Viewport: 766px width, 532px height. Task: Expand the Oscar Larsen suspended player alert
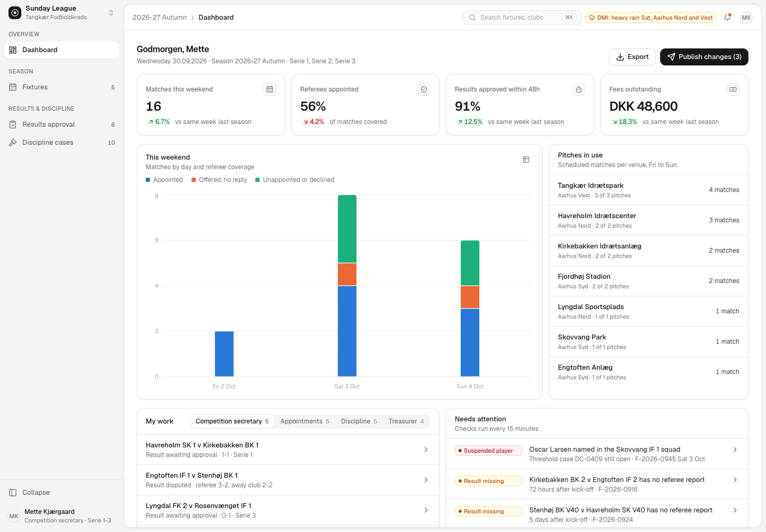[x=735, y=450]
